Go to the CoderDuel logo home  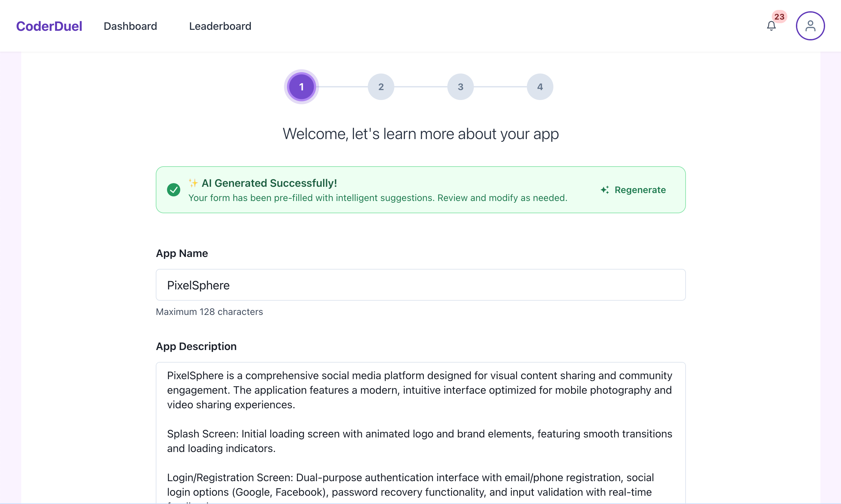[49, 26]
